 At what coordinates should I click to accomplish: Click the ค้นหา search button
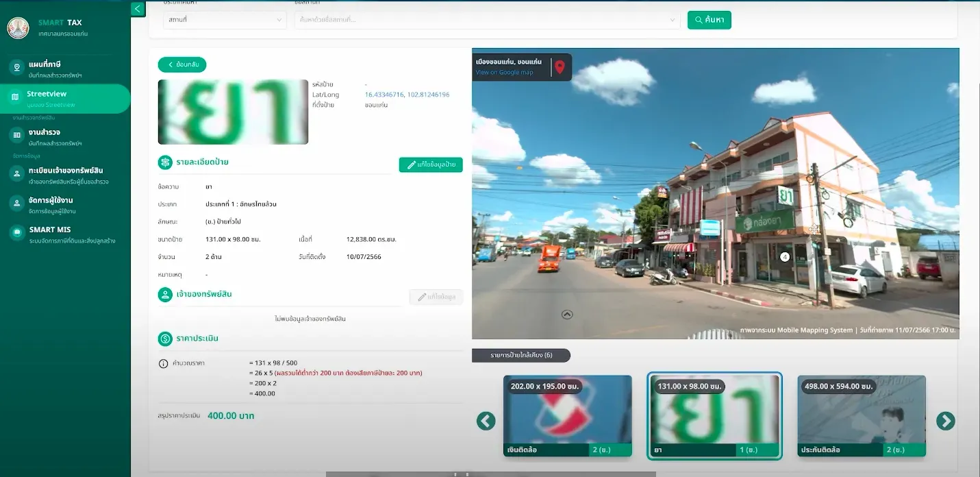709,20
